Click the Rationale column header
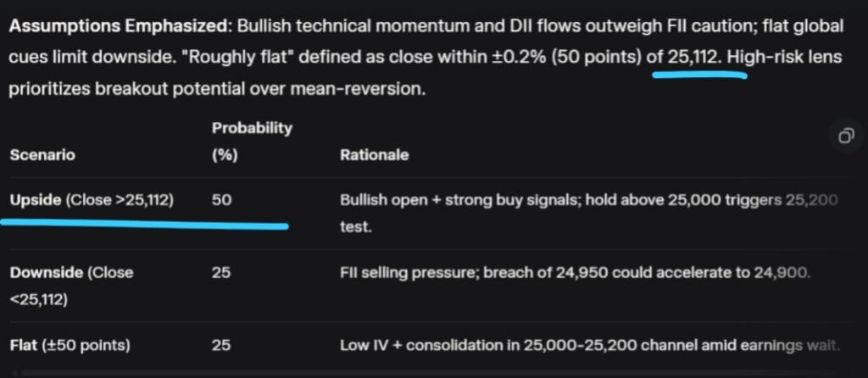 pyautogui.click(x=374, y=156)
